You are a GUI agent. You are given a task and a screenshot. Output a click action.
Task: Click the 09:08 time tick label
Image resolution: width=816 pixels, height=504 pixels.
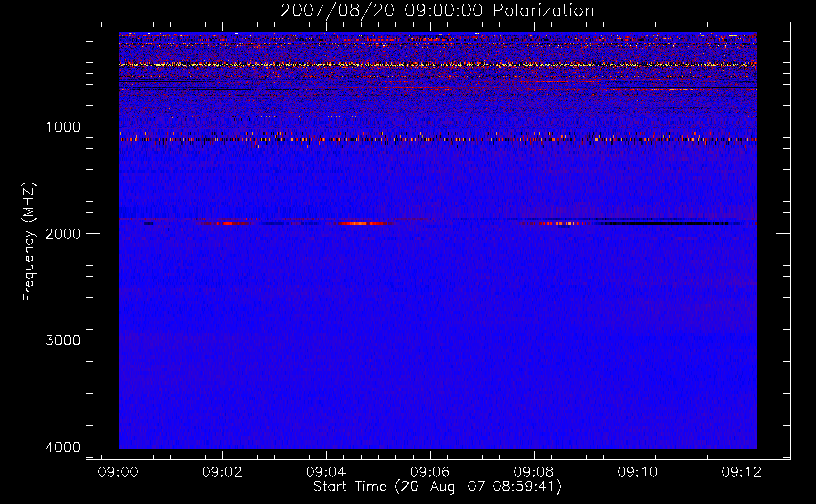point(534,472)
